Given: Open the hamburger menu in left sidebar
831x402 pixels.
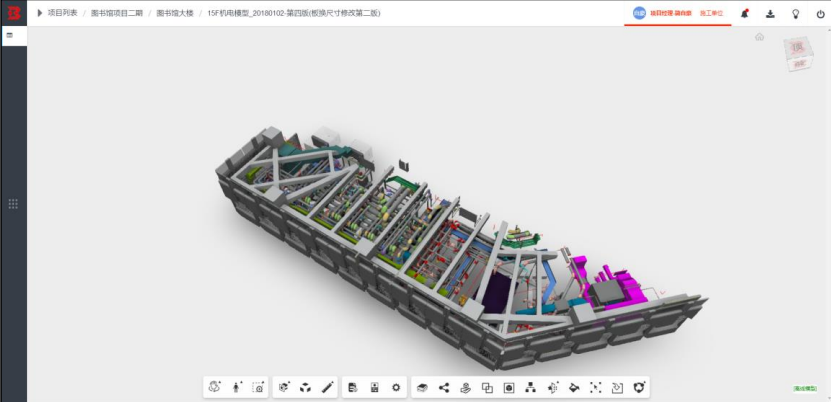Looking at the screenshot, I should [x=10, y=35].
